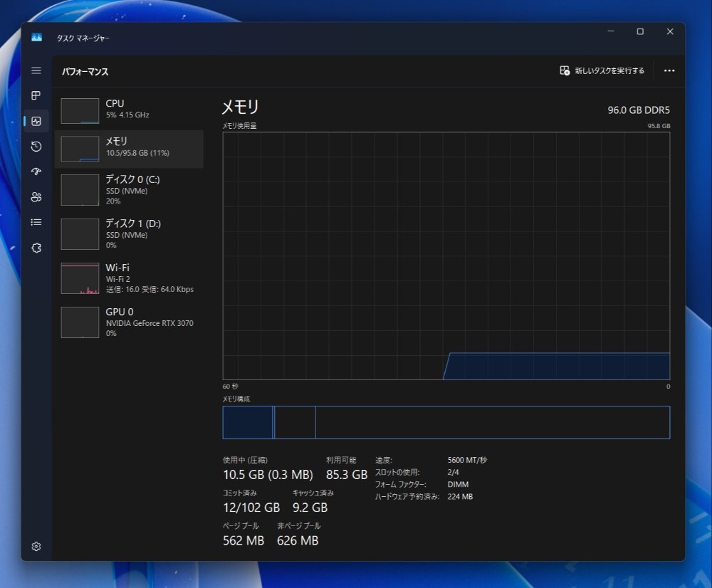Click the 95.8 GB graph maximum label
The height and width of the screenshot is (588, 712).
(659, 126)
